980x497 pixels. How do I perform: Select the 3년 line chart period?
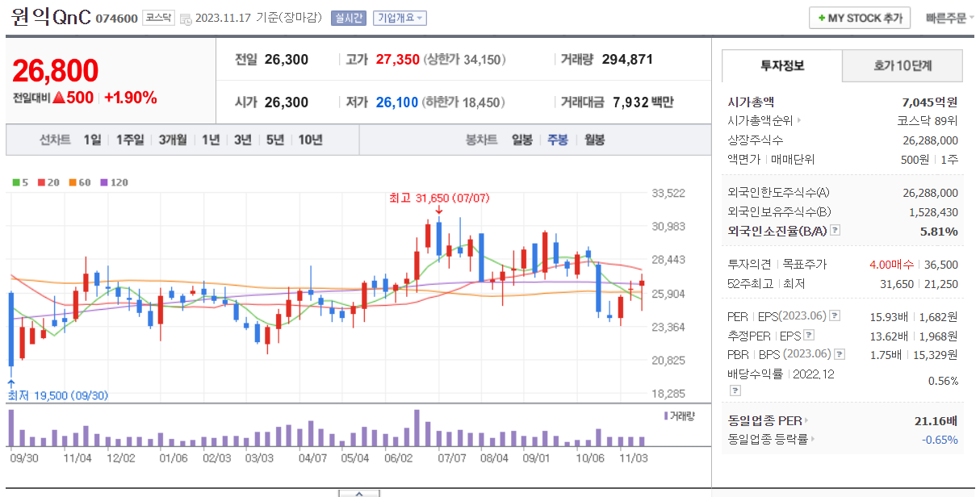[x=243, y=140]
